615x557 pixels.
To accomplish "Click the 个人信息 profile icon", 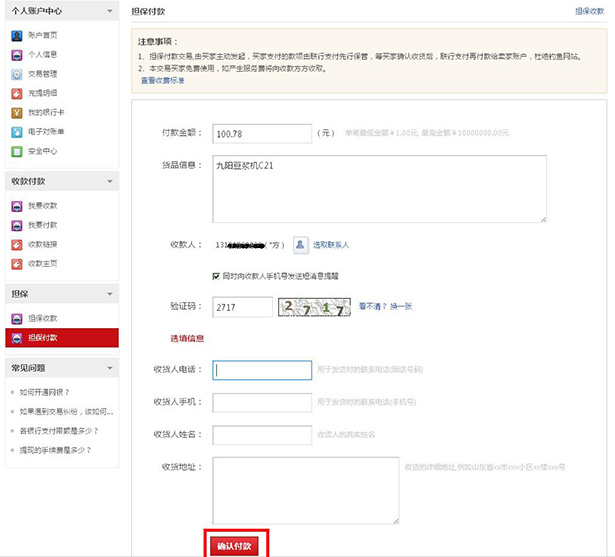I will point(17,54).
